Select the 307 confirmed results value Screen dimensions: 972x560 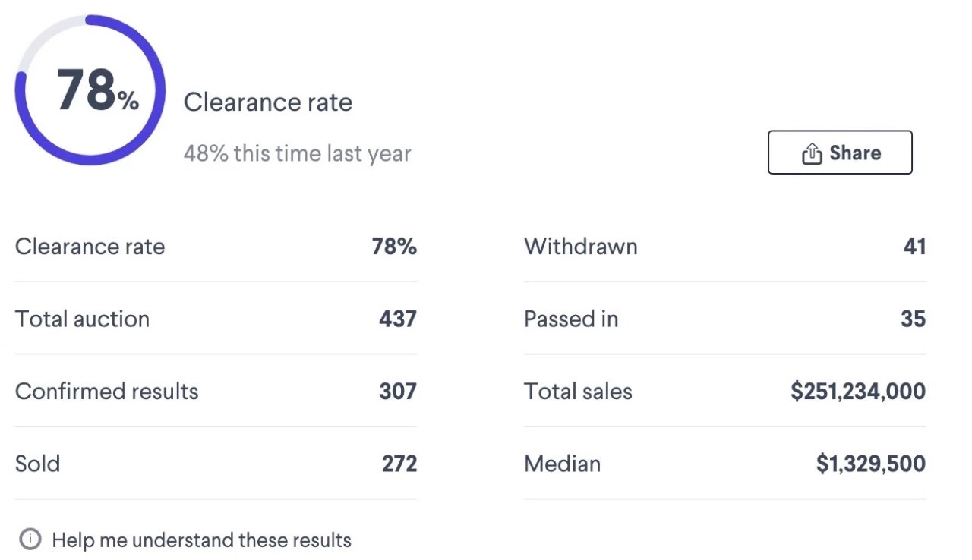pos(398,392)
